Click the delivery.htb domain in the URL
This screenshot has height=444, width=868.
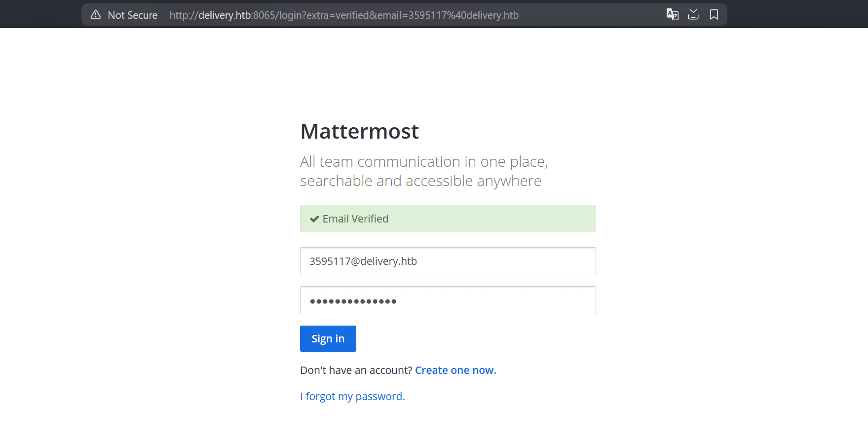(x=225, y=15)
